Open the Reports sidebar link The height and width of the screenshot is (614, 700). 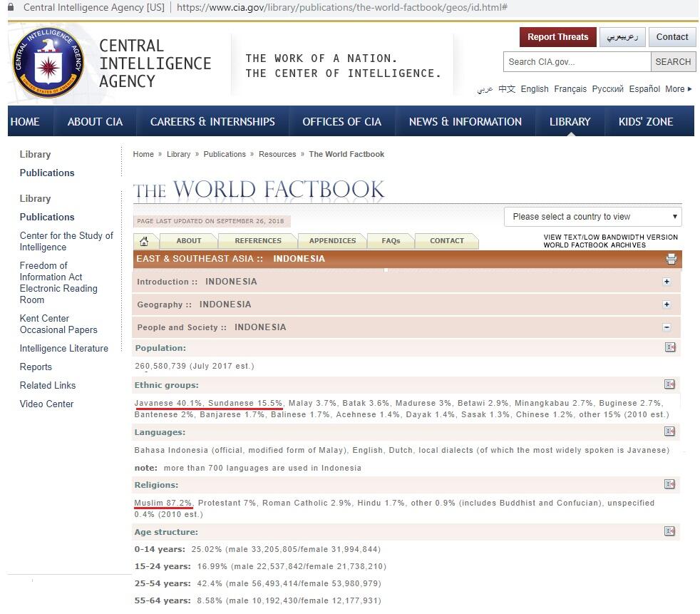coord(36,367)
